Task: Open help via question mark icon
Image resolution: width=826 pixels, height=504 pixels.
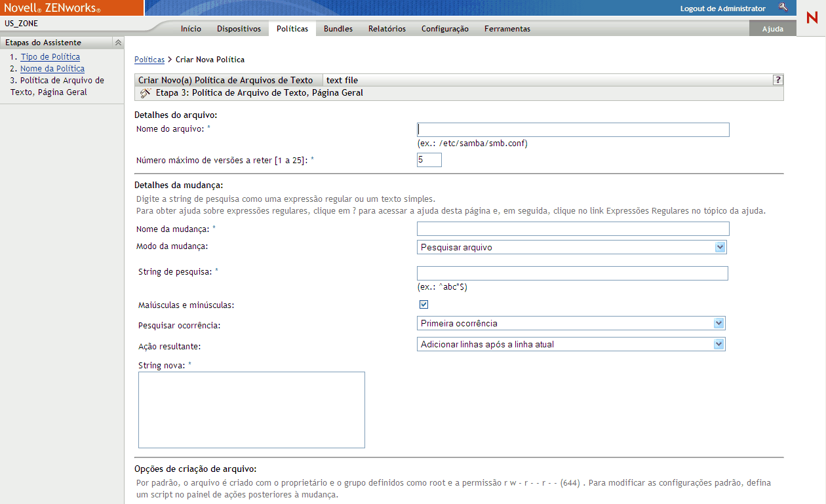Action: pos(778,80)
